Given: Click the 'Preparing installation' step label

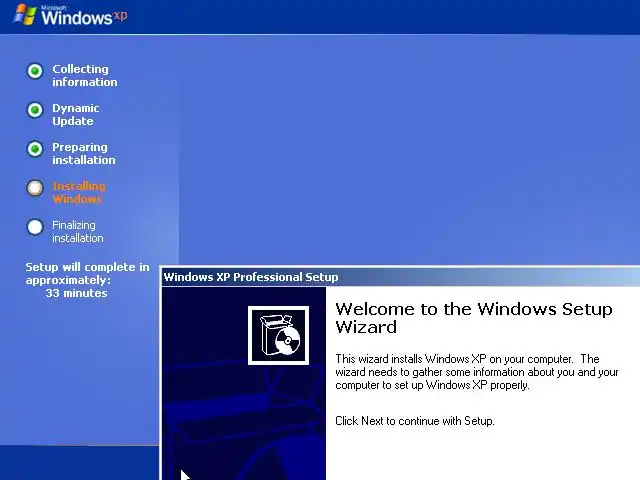Looking at the screenshot, I should click(84, 153).
